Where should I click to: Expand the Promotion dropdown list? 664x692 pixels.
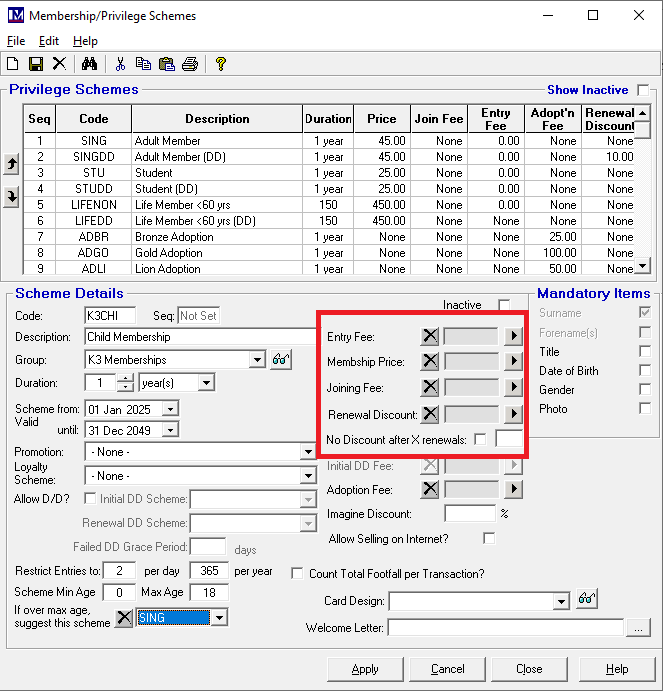[308, 452]
